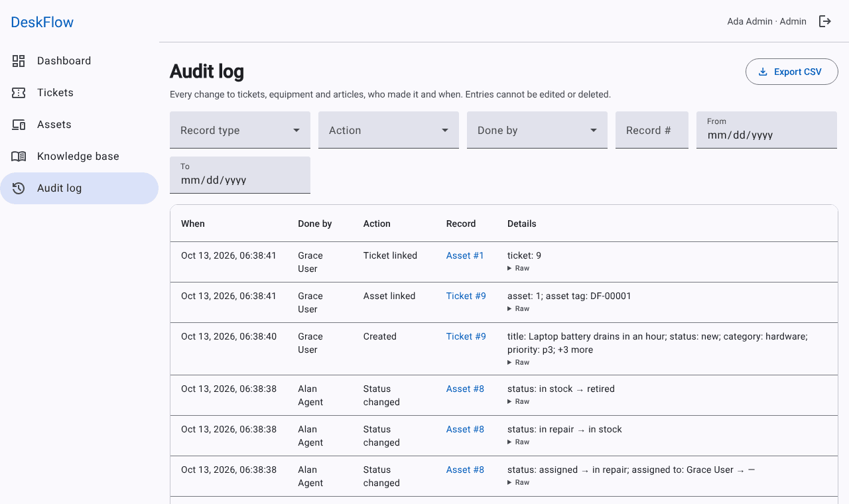Screen dimensions: 849x504
Task: Click 'Ada Admin · Admin' user label
Action: click(x=767, y=21)
